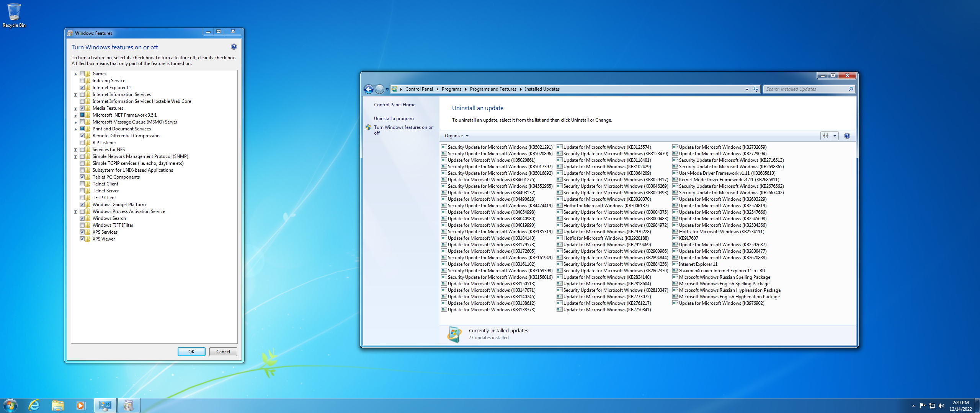Open the Control Panel Home link
Image resolution: width=980 pixels, height=413 pixels.
pyautogui.click(x=395, y=105)
